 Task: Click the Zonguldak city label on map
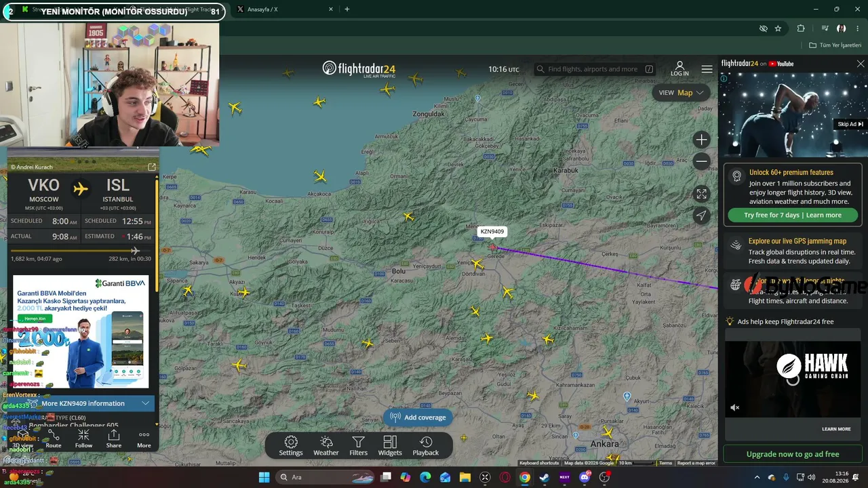pos(429,114)
